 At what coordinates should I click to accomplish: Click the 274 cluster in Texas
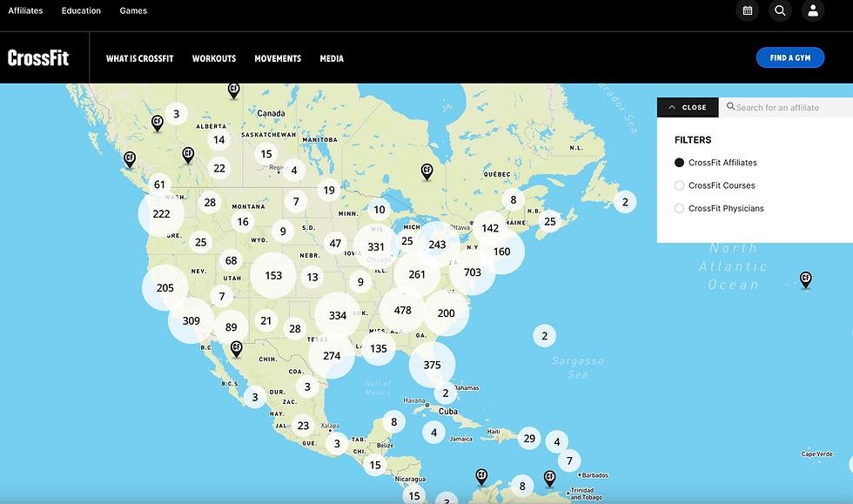[x=332, y=356]
